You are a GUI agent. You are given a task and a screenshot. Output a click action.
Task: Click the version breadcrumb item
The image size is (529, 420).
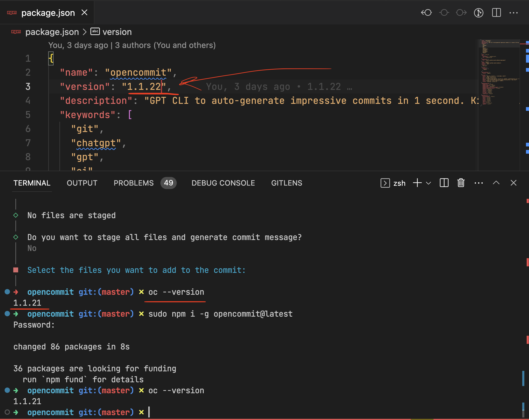click(117, 32)
